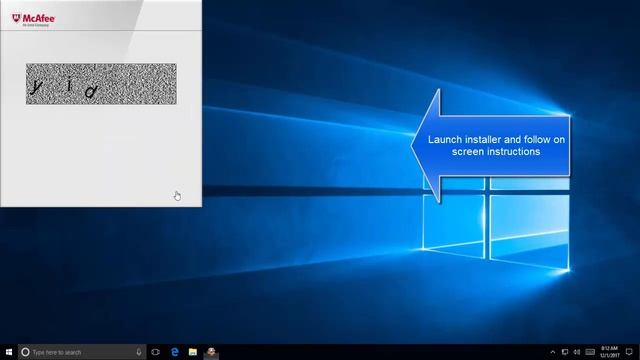Launch Microsoft Edge from the taskbar
The image size is (640, 360).
point(175,352)
